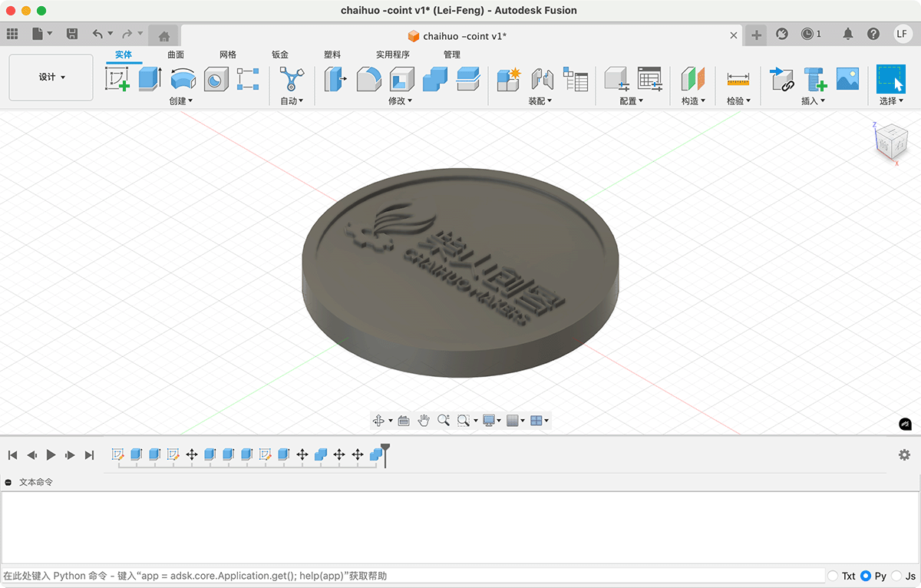Open the LF user account menu
The width and height of the screenshot is (921, 588).
(903, 34)
